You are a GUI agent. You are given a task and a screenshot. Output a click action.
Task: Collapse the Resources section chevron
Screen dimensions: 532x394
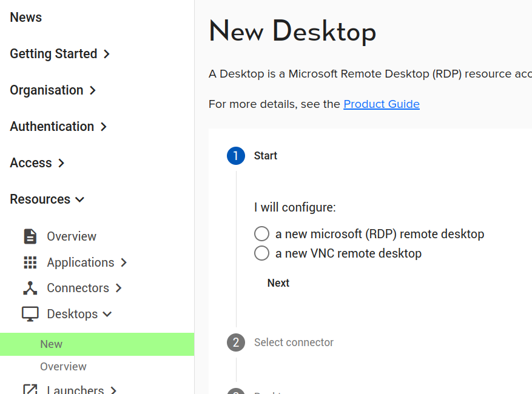(x=80, y=199)
